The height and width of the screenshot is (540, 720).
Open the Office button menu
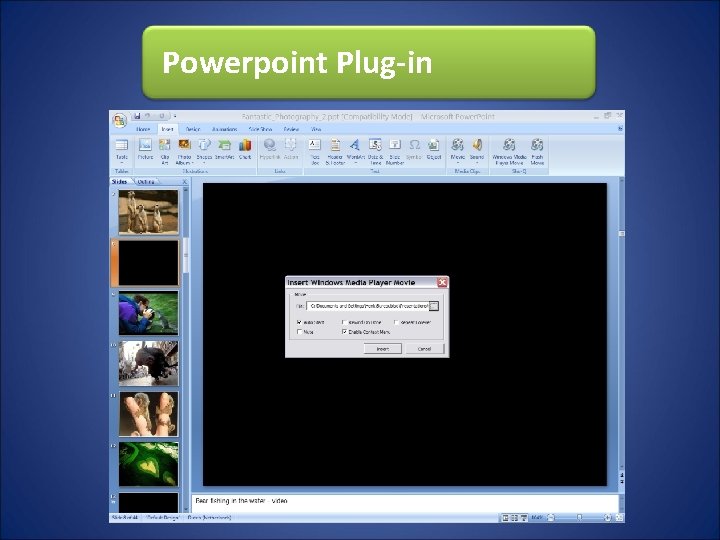pyautogui.click(x=119, y=120)
